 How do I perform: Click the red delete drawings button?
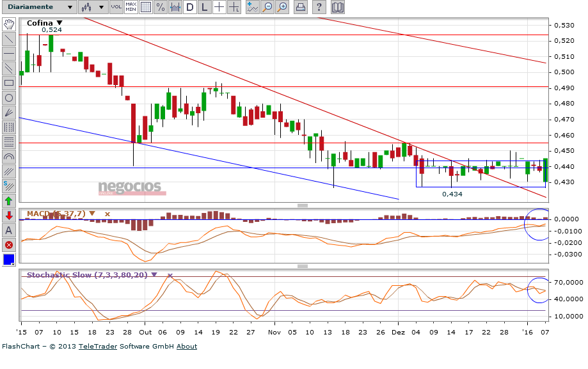pyautogui.click(x=9, y=245)
